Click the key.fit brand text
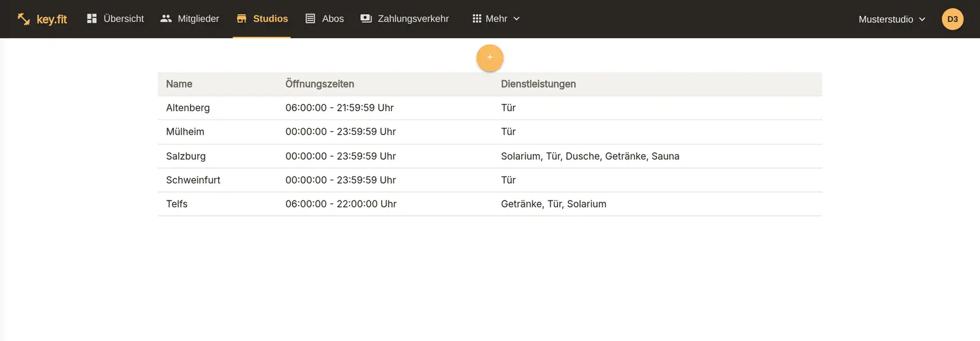 [x=52, y=19]
